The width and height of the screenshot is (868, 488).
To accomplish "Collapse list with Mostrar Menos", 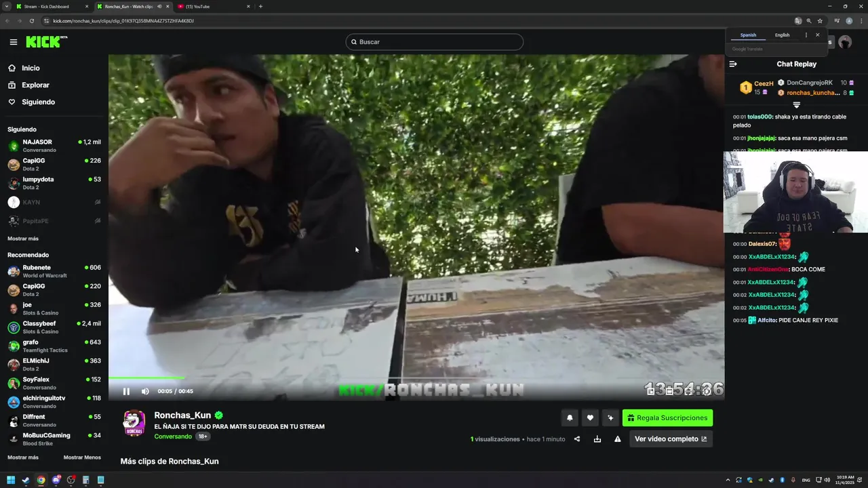I will tap(82, 457).
